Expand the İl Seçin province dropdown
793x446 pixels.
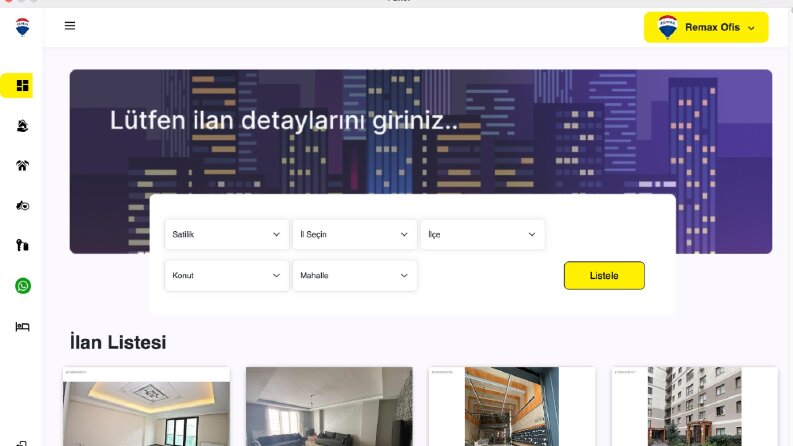click(x=355, y=234)
